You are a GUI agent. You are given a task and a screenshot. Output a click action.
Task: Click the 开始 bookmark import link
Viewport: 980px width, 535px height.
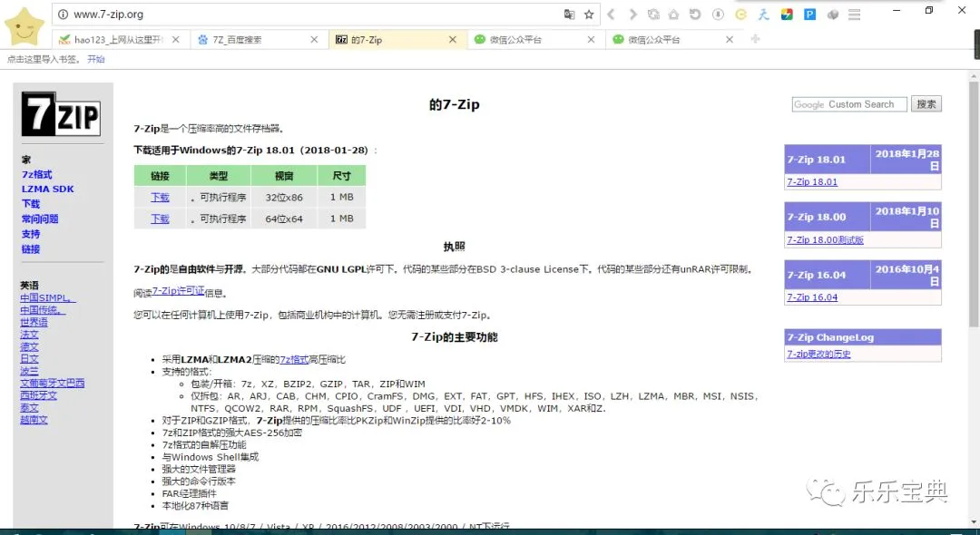tap(95, 59)
